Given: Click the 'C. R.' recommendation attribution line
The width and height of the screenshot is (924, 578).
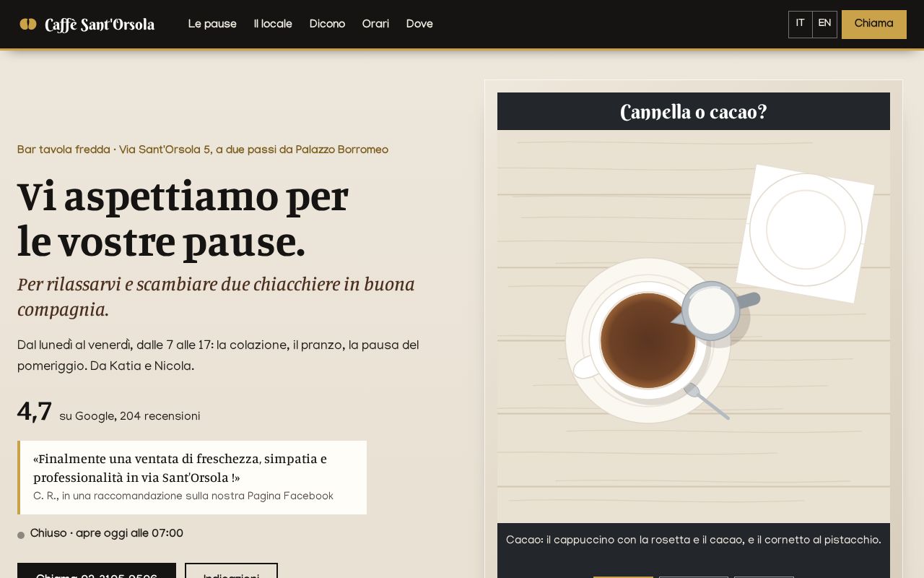Looking at the screenshot, I should point(183,496).
